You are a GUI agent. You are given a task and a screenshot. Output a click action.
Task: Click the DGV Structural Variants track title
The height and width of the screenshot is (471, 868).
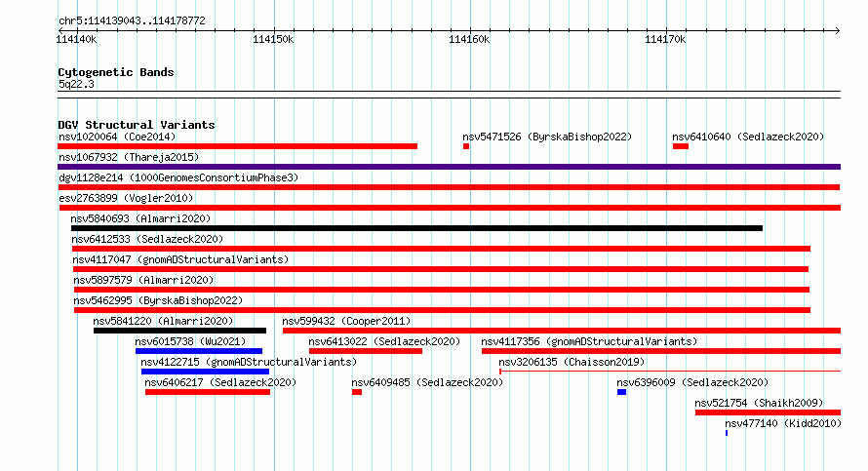coord(137,125)
